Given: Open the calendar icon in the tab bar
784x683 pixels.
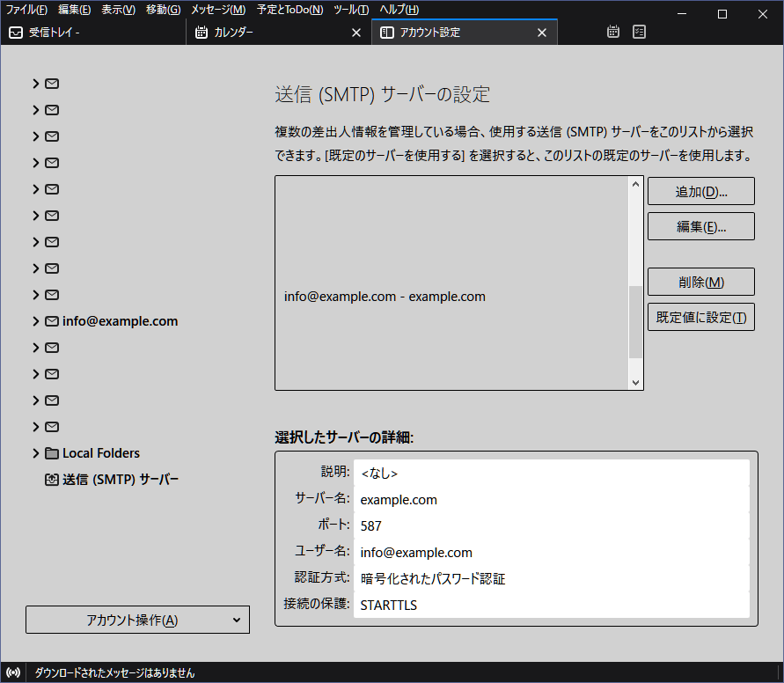Looking at the screenshot, I should (614, 33).
